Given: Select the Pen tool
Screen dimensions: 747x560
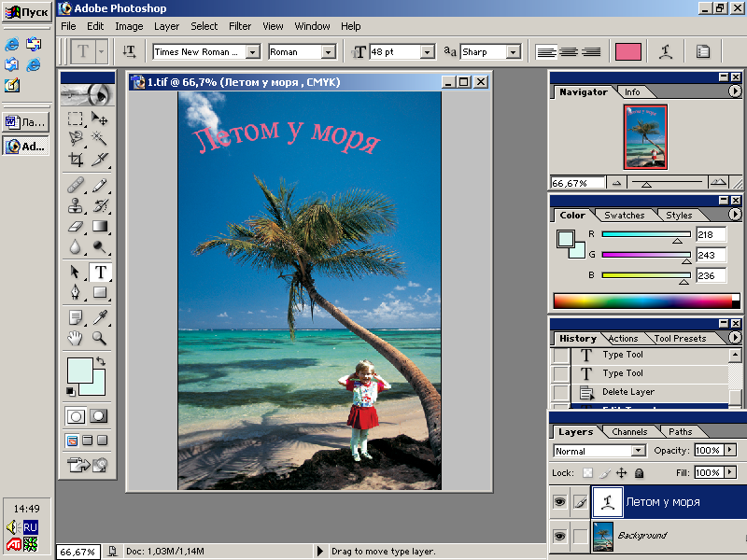Looking at the screenshot, I should [76, 292].
